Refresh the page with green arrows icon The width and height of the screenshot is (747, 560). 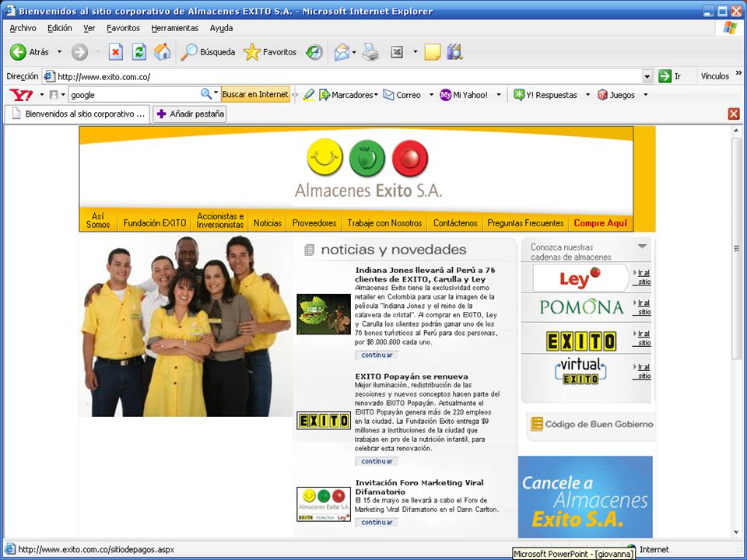[139, 52]
